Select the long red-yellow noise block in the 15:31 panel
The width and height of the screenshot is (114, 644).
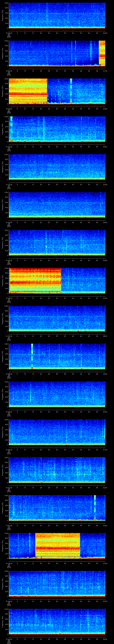click(x=28, y=91)
